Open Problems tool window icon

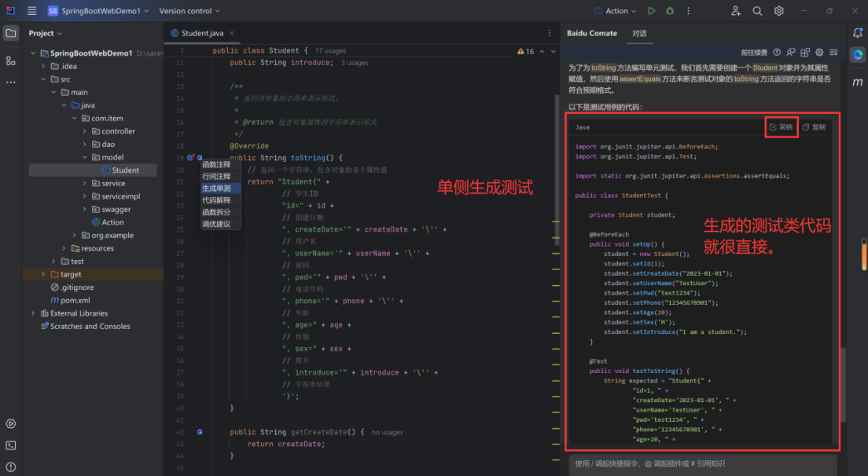(x=10, y=467)
